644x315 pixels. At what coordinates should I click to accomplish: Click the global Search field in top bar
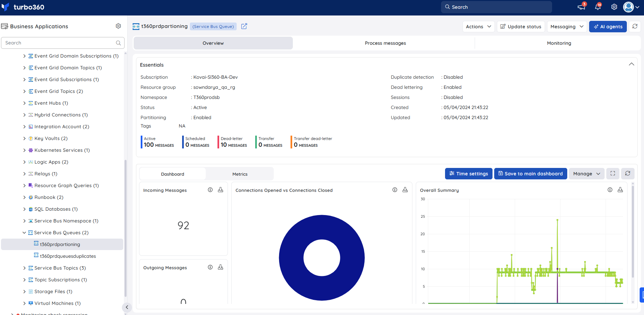(x=496, y=7)
